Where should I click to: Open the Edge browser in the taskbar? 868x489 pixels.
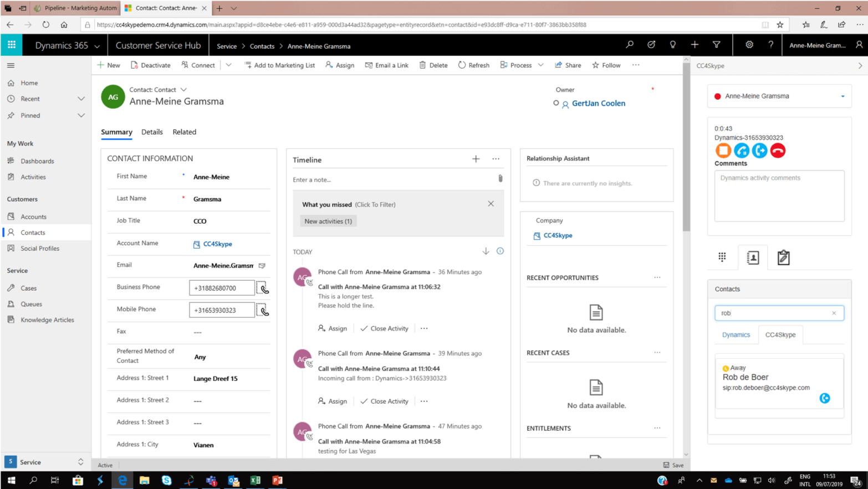(x=122, y=480)
